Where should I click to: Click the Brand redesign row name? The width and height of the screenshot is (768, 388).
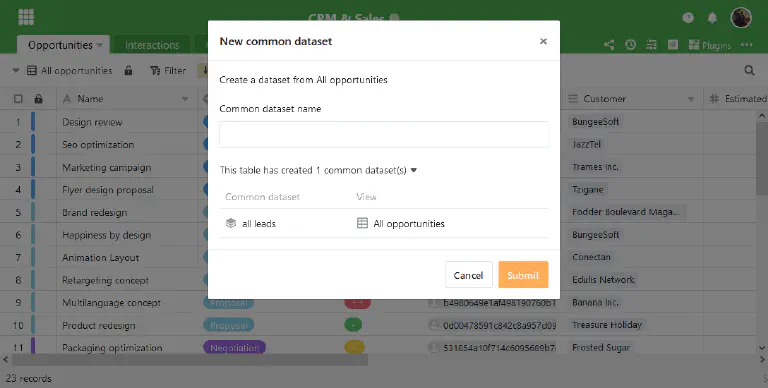95,213
